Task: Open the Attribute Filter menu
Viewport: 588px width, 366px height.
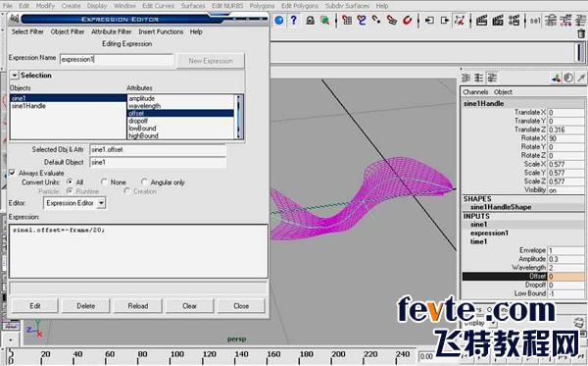Action: click(112, 32)
